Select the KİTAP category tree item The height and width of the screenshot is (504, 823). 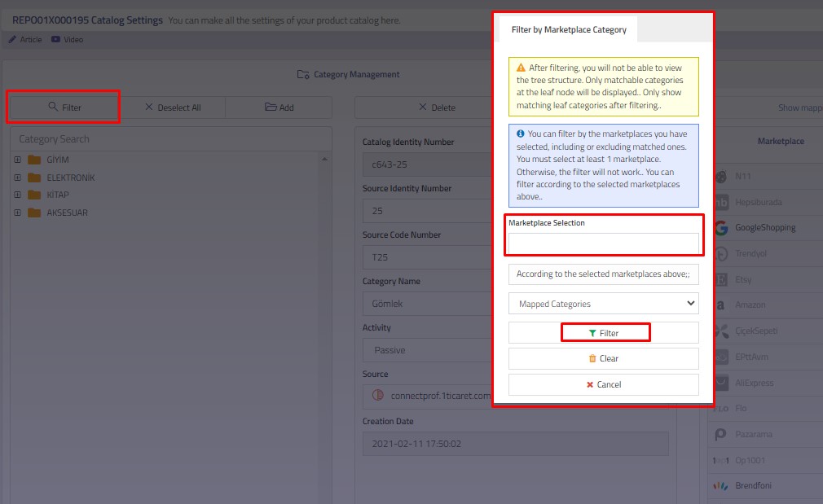click(57, 195)
